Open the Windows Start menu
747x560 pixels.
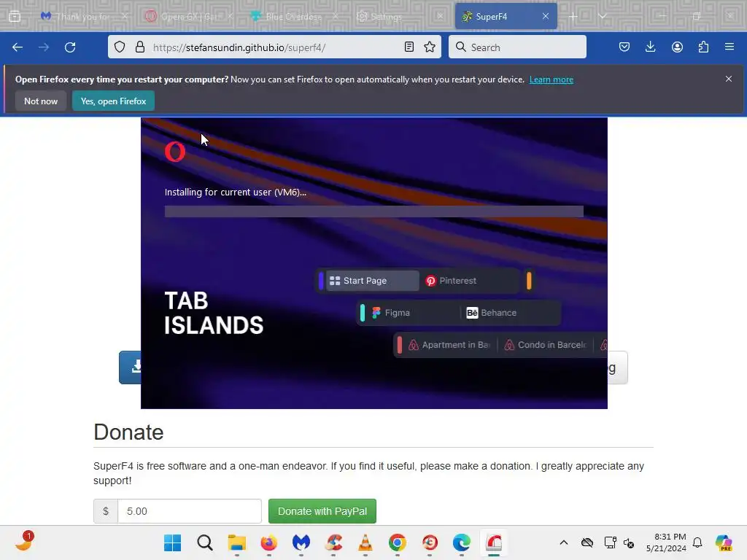(172, 542)
